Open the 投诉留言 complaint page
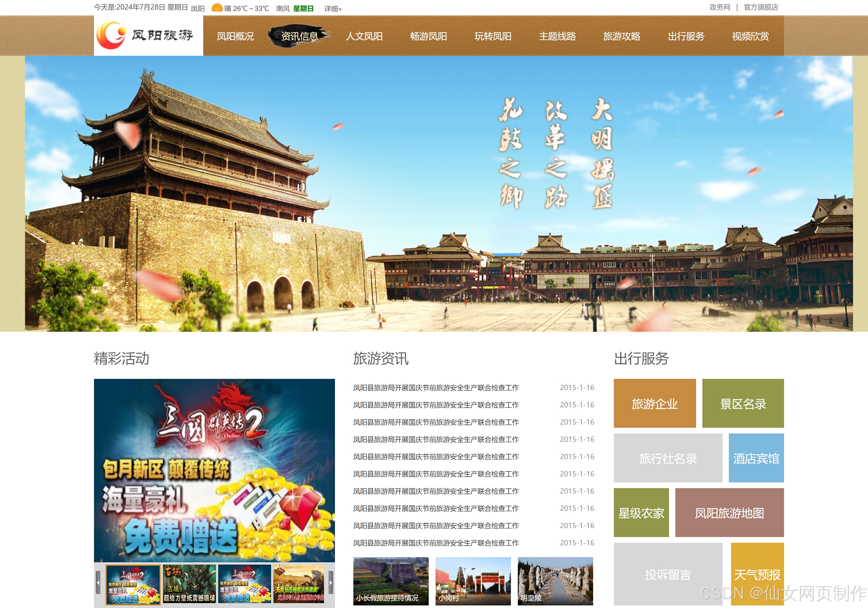Screen dimensions: 868x608 pyautogui.click(x=668, y=575)
